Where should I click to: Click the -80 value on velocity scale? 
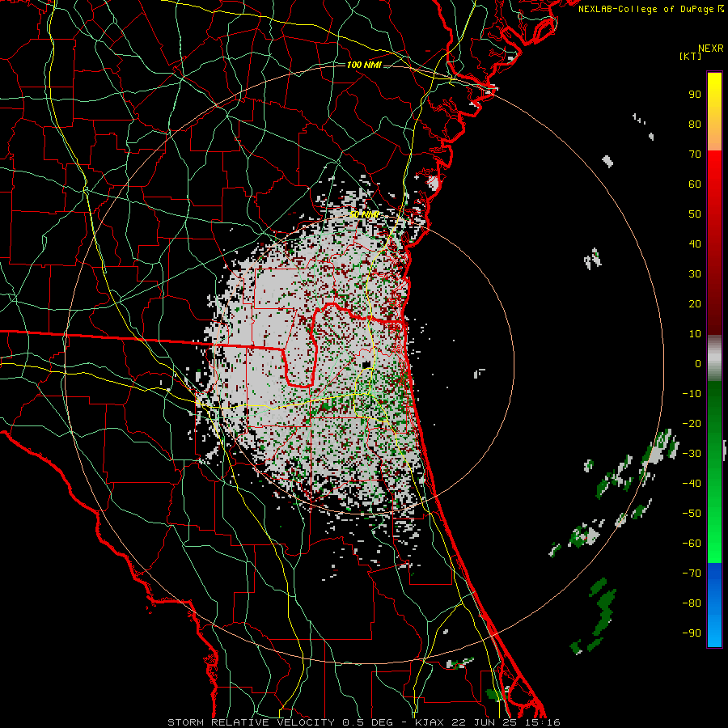point(692,603)
